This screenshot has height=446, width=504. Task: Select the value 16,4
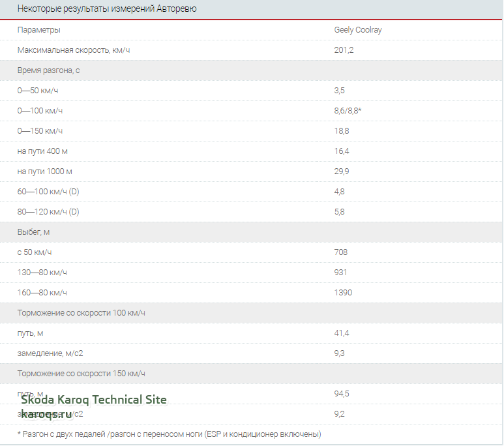342,151
